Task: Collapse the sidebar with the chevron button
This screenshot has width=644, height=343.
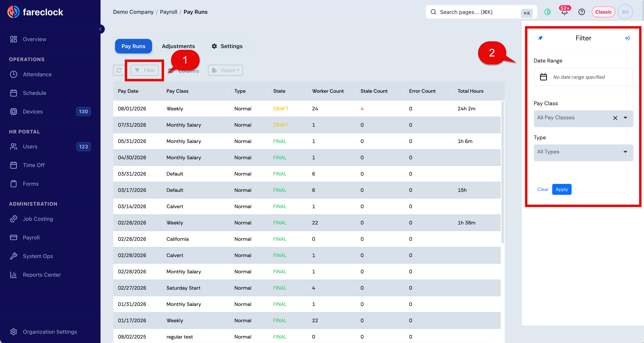Action: coord(100,29)
